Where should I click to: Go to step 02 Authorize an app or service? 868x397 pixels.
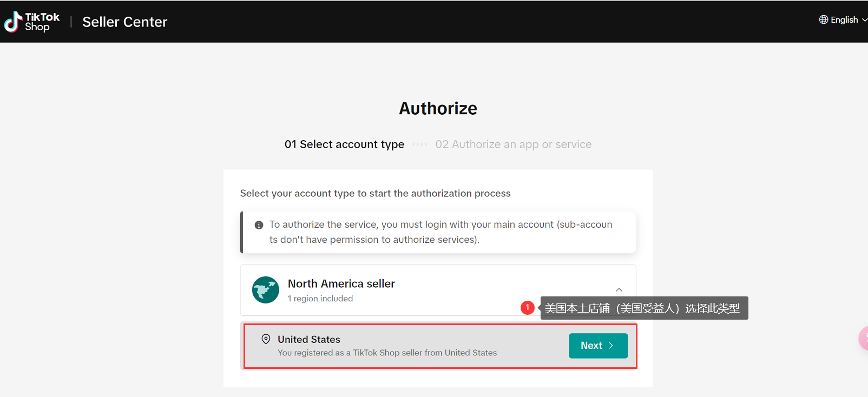(513, 144)
